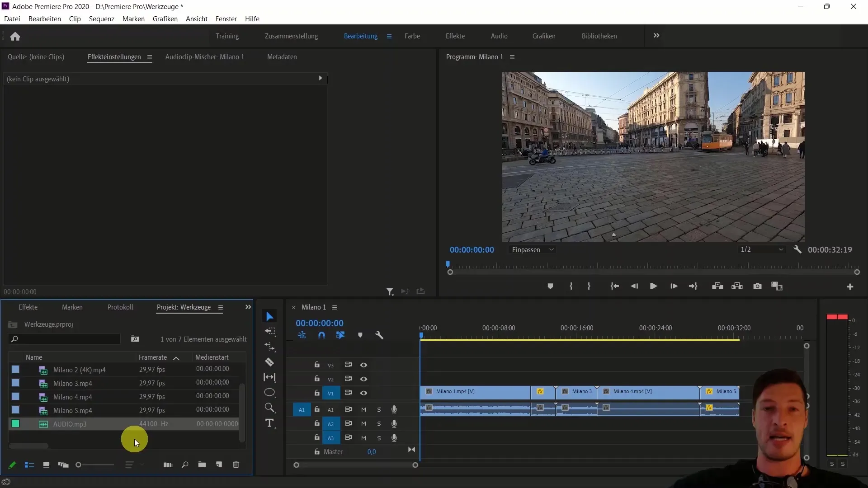Click the Add Marker button in Program monitor

pyautogui.click(x=550, y=286)
